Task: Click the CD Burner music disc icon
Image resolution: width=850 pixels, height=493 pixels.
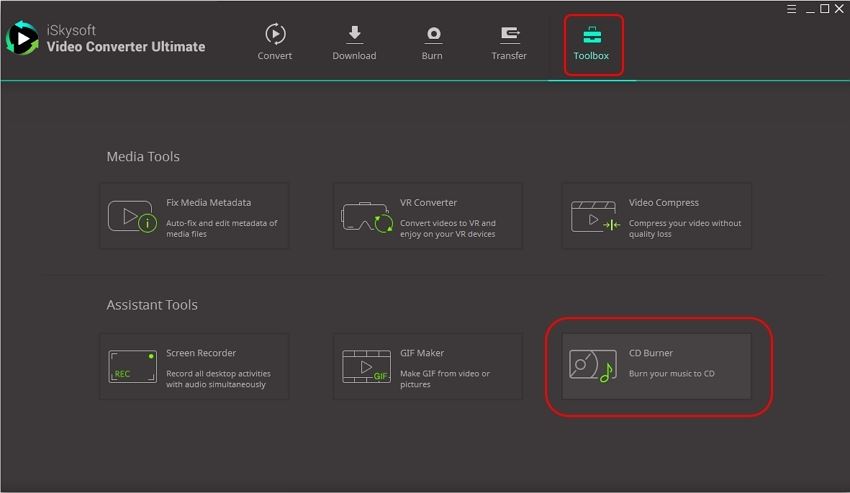Action: click(x=592, y=366)
